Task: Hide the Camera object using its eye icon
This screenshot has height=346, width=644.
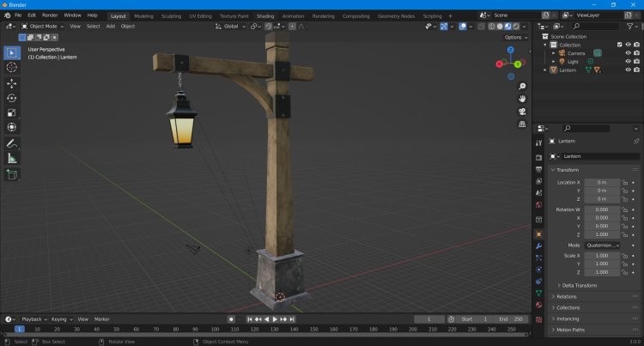Action: pyautogui.click(x=628, y=53)
